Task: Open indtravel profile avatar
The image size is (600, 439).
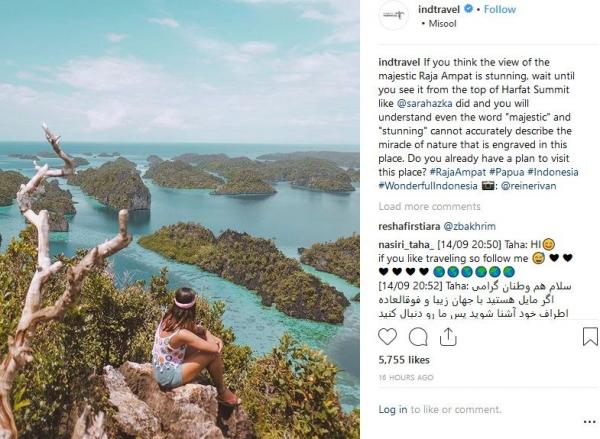Action: (394, 15)
